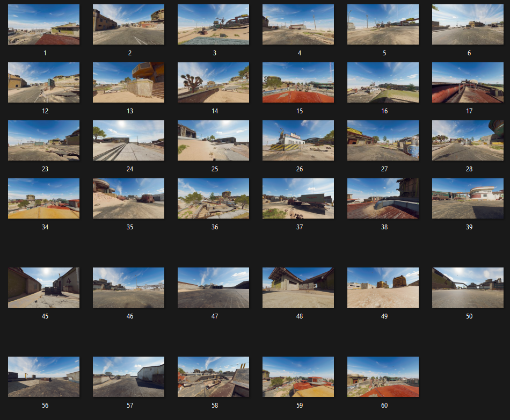Select the file name text 56
510x420 pixels.
[45, 405]
